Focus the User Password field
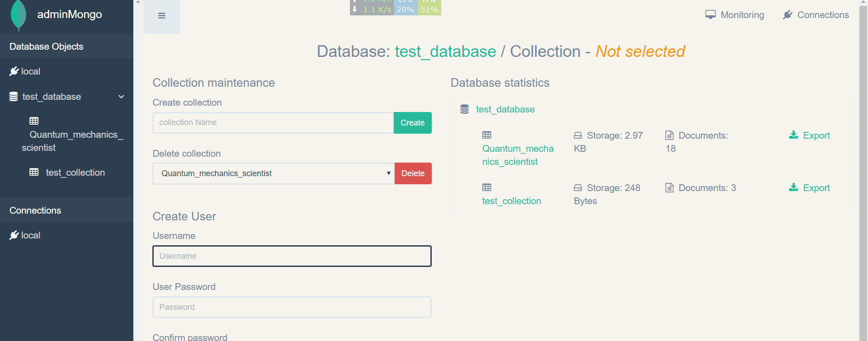The height and width of the screenshot is (341, 868). point(292,307)
